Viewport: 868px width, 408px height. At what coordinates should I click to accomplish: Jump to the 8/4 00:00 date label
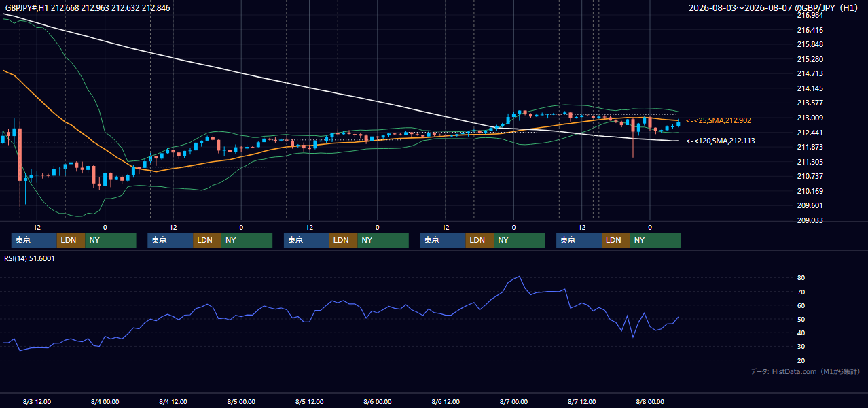[x=105, y=401]
